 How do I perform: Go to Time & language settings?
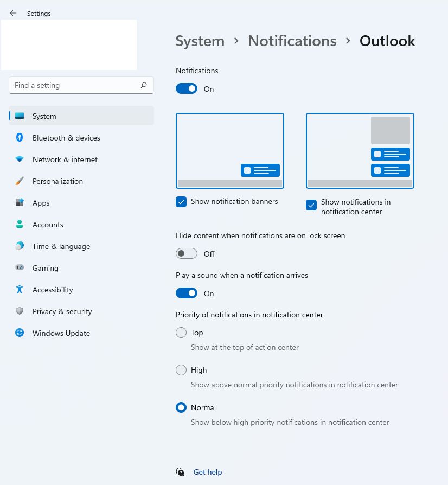(x=81, y=246)
